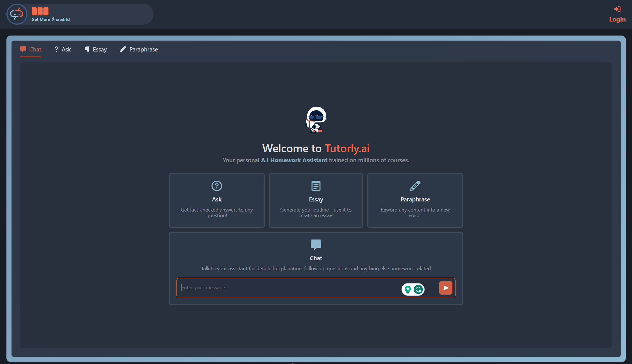This screenshot has height=364, width=632.
Task: Click the Login arrow icon
Action: (x=617, y=9)
